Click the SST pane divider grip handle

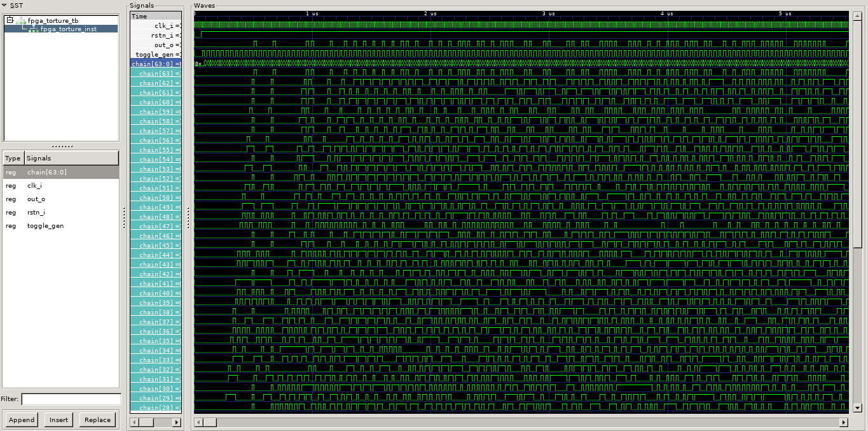61,146
